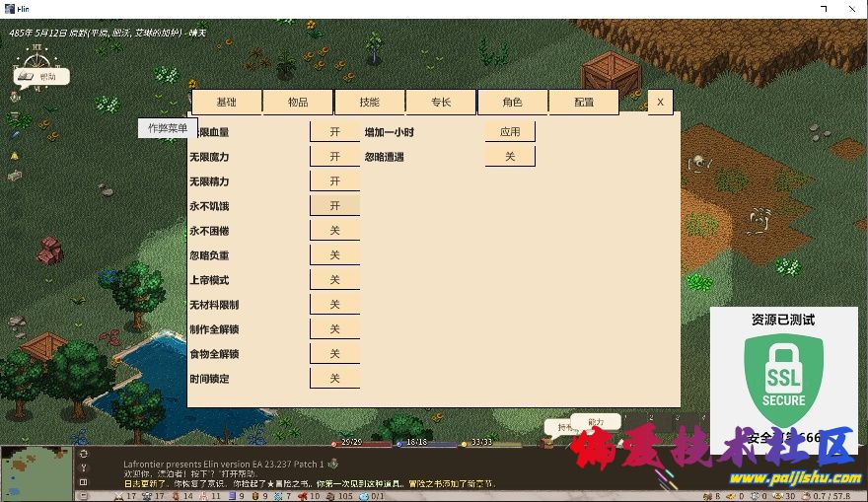The height and width of the screenshot is (502, 868).
Task: Click the bell icon in left sidebar
Action: (15, 156)
